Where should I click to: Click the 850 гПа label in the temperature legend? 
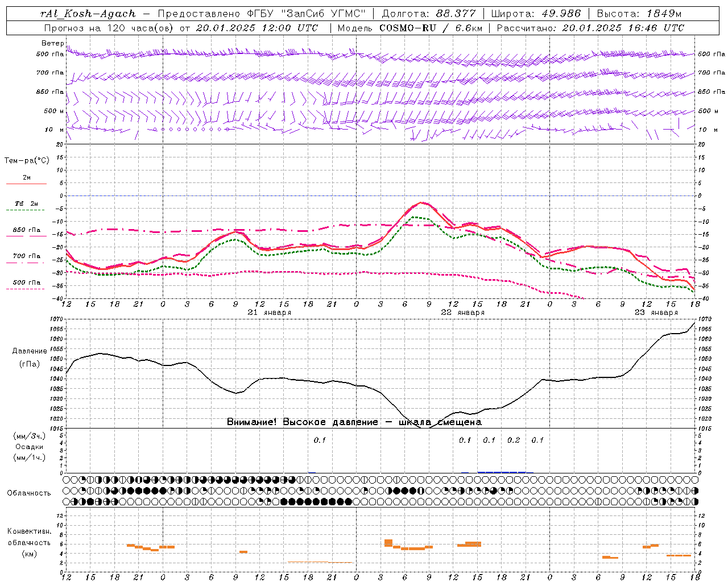point(27,230)
